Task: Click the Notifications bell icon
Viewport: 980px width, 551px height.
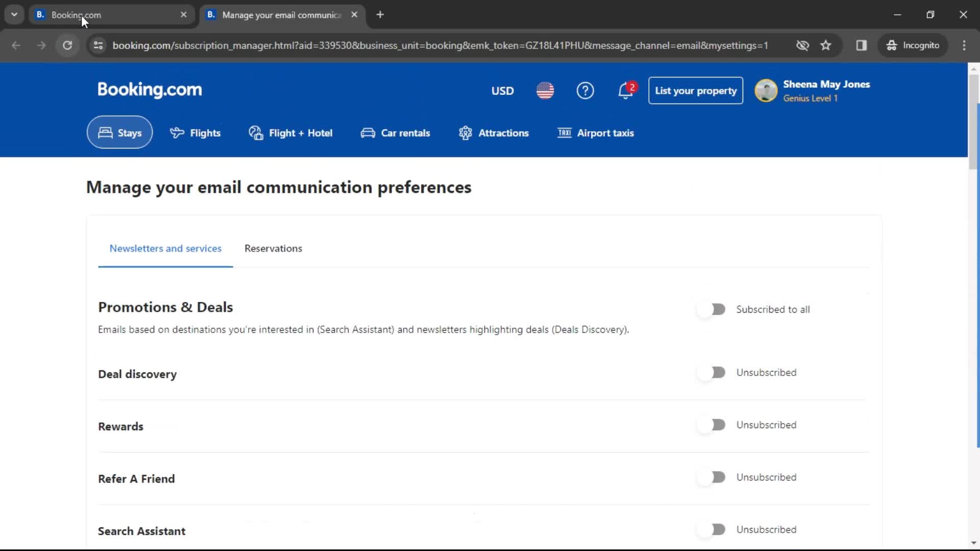Action: click(x=625, y=91)
